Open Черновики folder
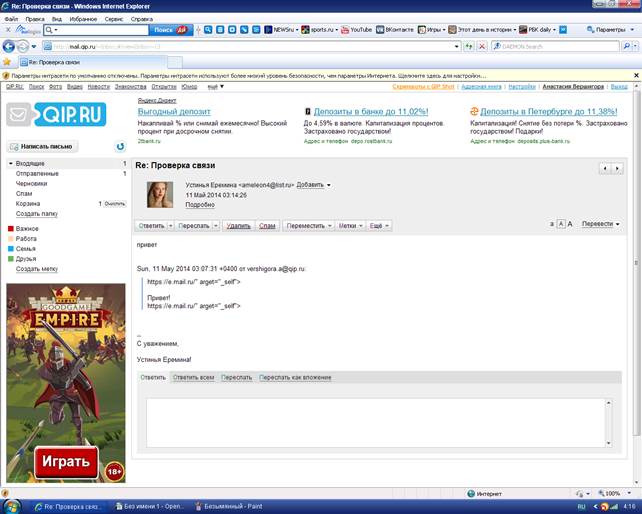This screenshot has width=642, height=514. pyautogui.click(x=31, y=183)
